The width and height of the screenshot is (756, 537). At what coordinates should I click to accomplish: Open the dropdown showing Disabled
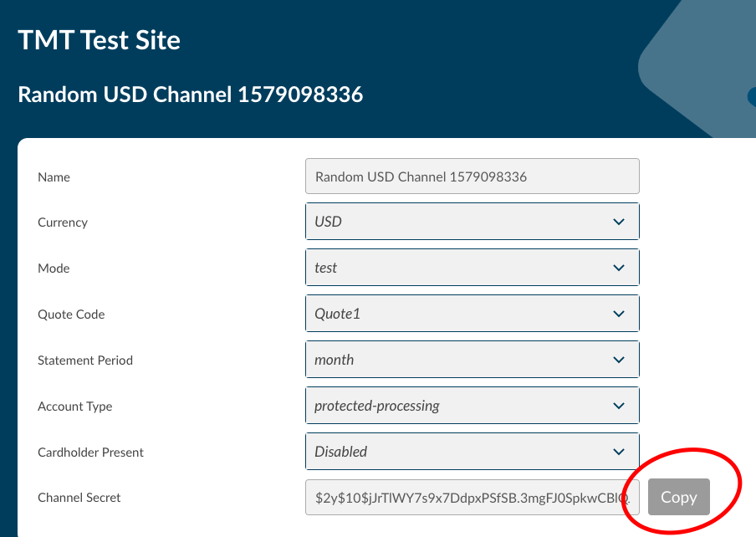tap(460, 452)
